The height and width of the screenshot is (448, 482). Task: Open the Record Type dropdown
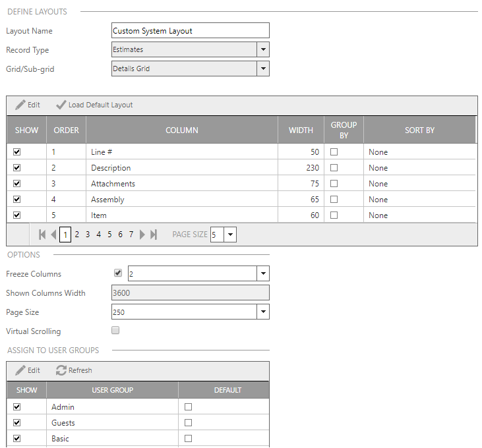click(262, 49)
